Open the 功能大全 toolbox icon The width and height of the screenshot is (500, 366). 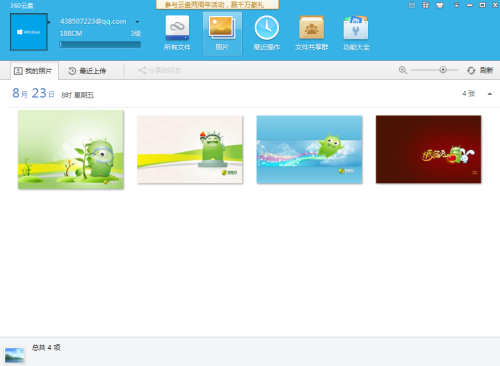(x=356, y=33)
